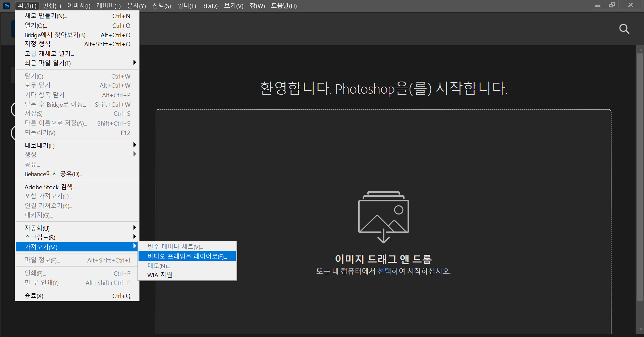Choose 새로 만들기(N)... menu entry
The width and height of the screenshot is (644, 337).
pyautogui.click(x=77, y=16)
